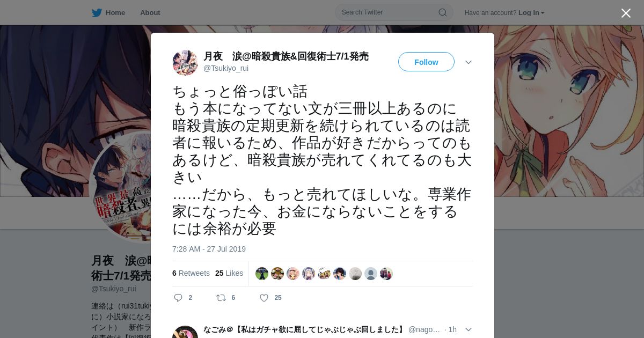Like the tweet with heart icon
The height and width of the screenshot is (338, 644).
coord(264,298)
